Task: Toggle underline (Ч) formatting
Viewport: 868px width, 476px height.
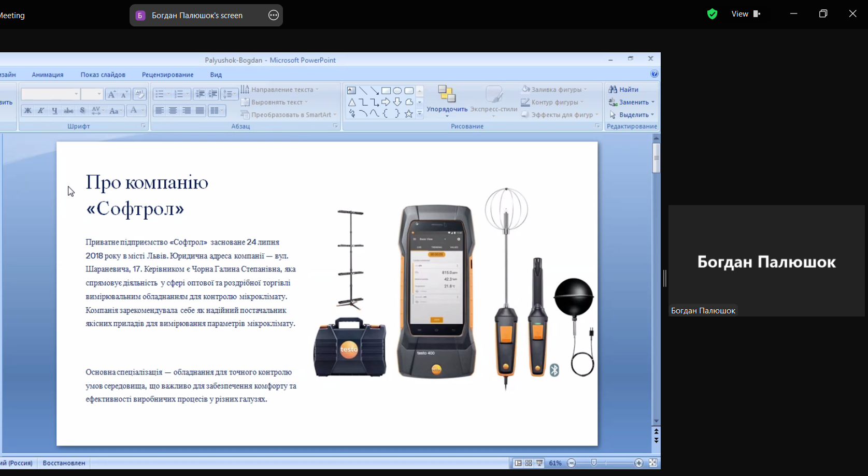Action: (54, 110)
